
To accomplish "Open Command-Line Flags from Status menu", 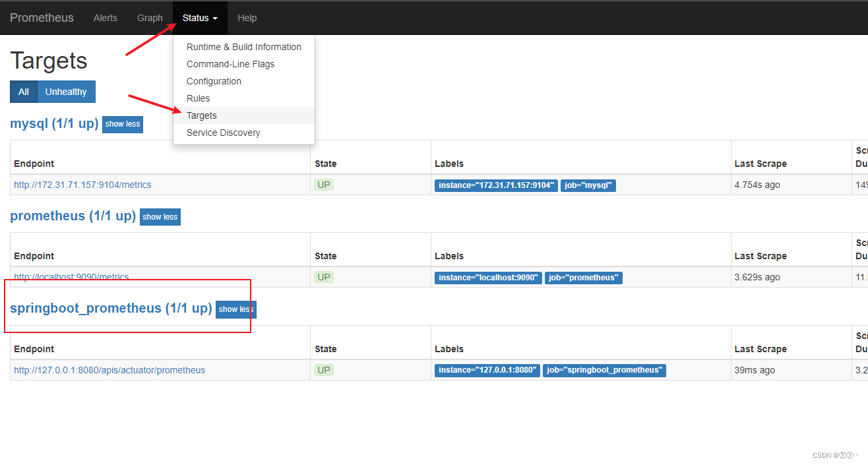I will tap(244, 64).
